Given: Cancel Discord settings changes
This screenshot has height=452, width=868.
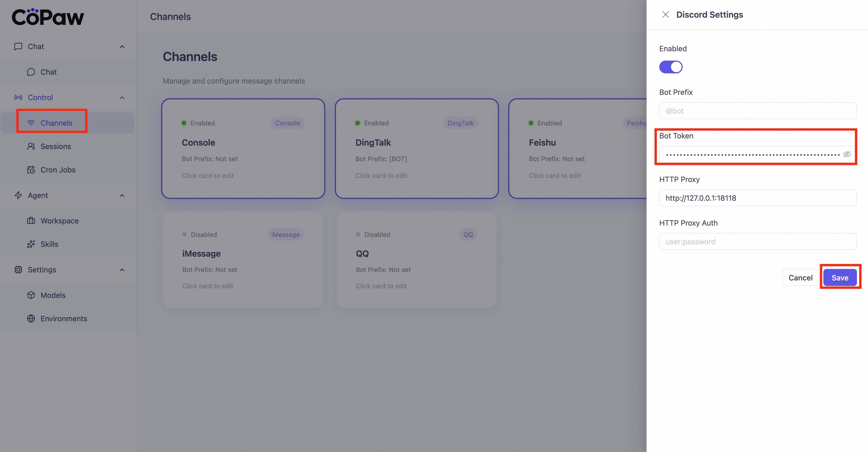Looking at the screenshot, I should (x=800, y=278).
